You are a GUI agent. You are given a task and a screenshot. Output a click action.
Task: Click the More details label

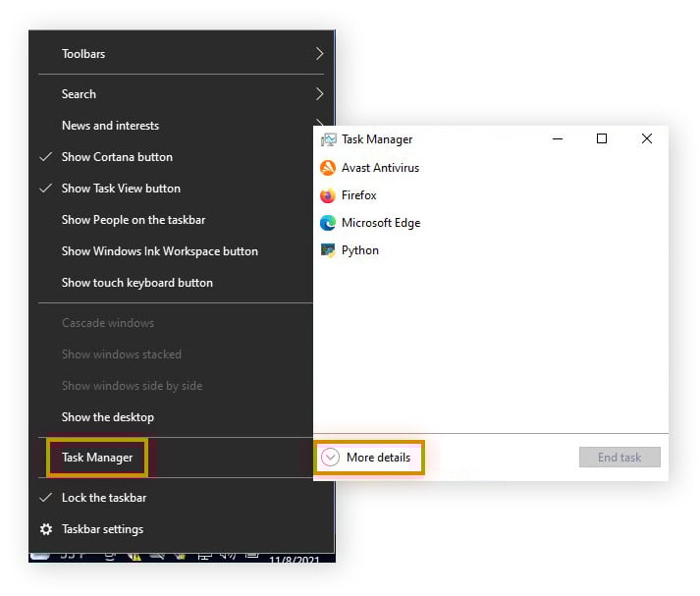point(378,458)
